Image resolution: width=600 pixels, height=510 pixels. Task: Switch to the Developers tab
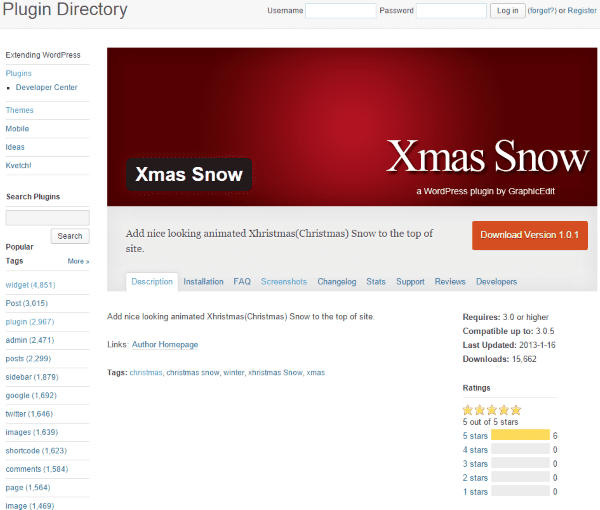496,282
